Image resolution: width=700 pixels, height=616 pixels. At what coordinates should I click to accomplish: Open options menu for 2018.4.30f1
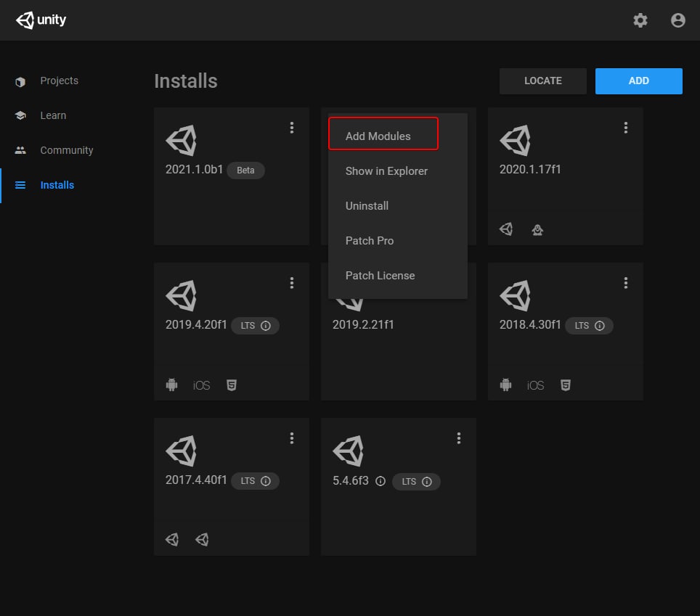(x=625, y=283)
